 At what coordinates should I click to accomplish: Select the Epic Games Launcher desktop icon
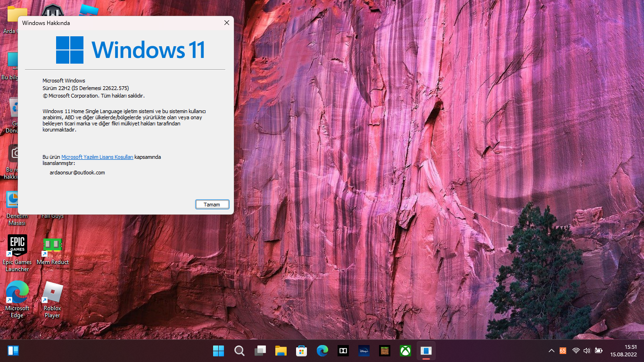[x=17, y=253]
